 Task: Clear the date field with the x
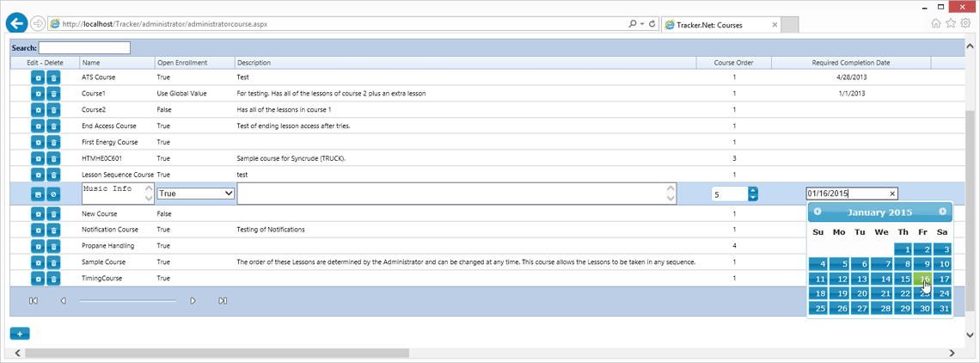892,194
